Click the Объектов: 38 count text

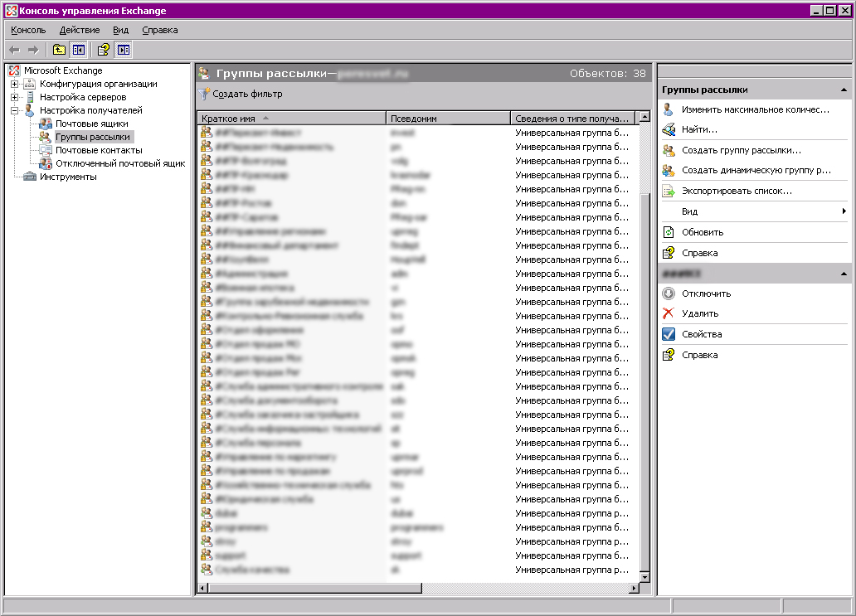point(608,74)
